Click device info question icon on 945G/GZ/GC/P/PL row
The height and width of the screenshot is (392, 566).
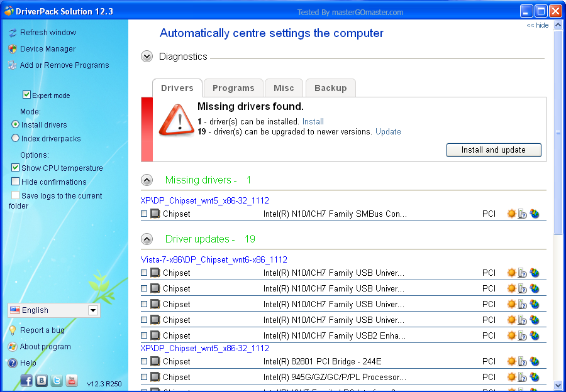(523, 377)
